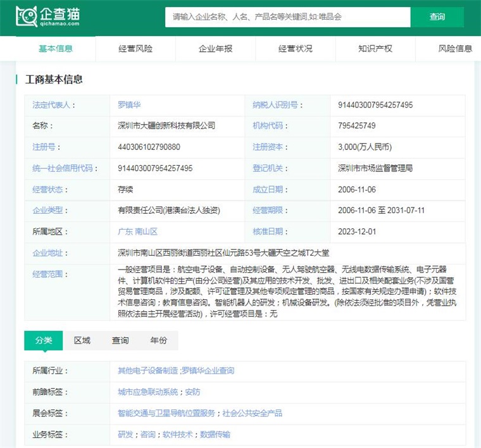481x448 pixels.
Task: Select the green 分类 tab
Action: (44, 340)
